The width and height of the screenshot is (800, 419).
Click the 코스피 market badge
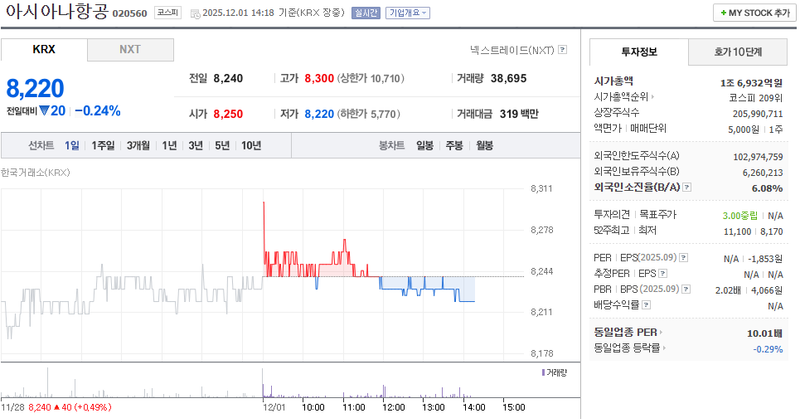pos(167,13)
